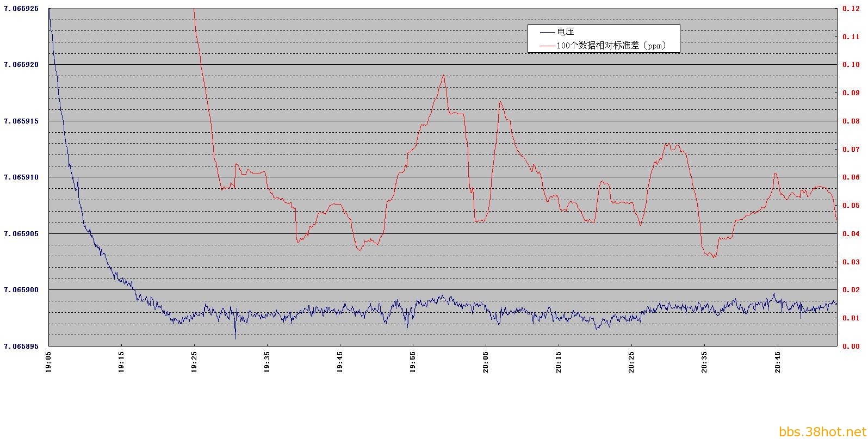This screenshot has width=868, height=439.
Task: Click the 19:35 time axis label
Action: pos(268,361)
